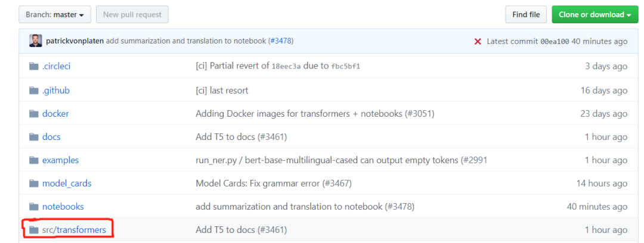Open latest commit hash 00ea100
644x243 pixels.
click(555, 41)
